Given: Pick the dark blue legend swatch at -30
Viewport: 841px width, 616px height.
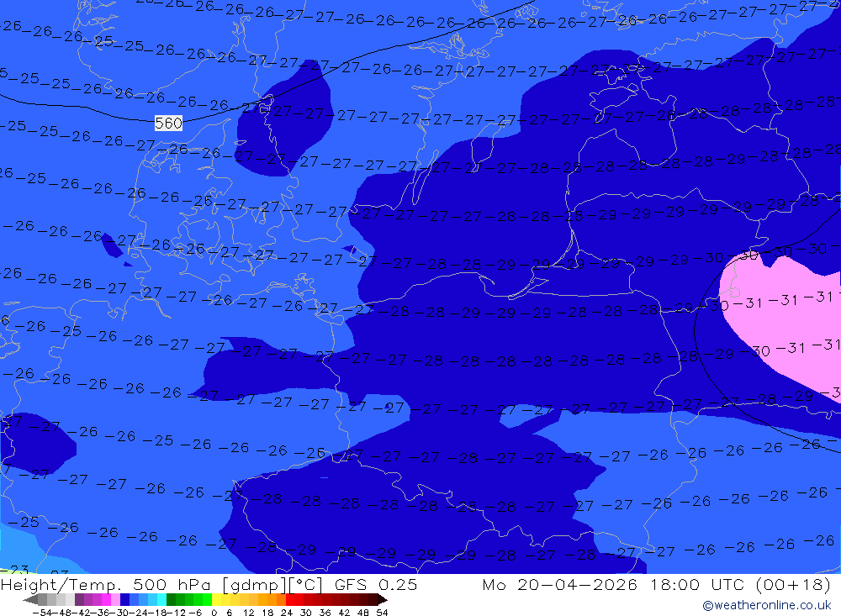Looking at the screenshot, I should coord(124,600).
